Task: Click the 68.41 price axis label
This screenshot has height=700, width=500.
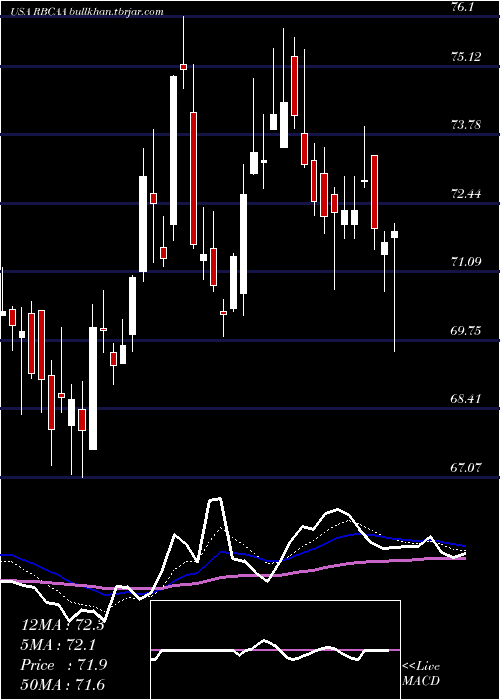Action: [466, 399]
